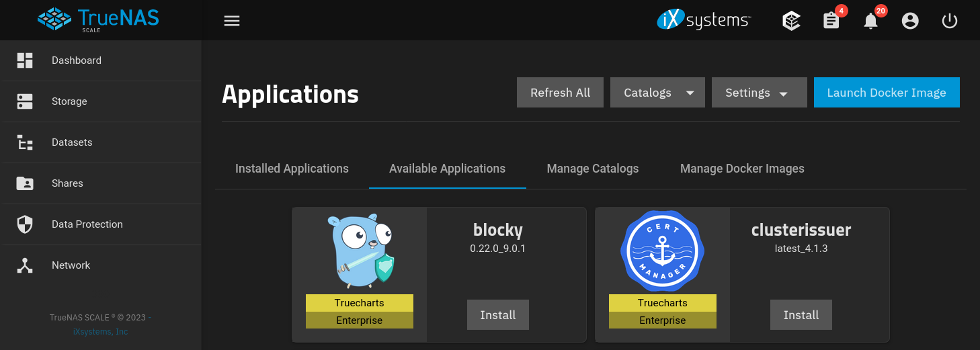Open the Jobs clipboard icon
The height and width of the screenshot is (350, 980).
pos(831,21)
